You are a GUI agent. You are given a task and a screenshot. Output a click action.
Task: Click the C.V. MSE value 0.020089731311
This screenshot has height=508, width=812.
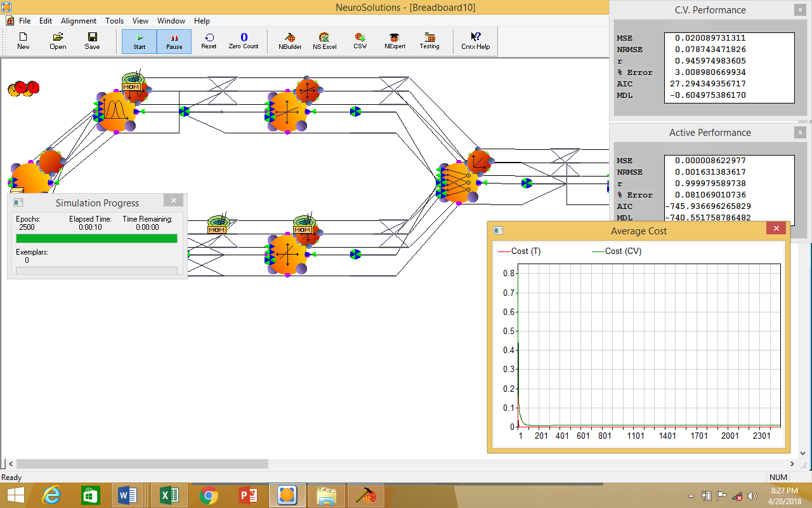(710, 38)
